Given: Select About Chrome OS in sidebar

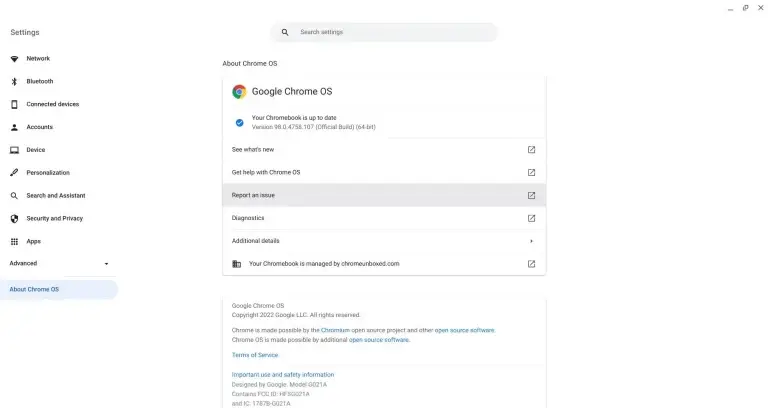Looking at the screenshot, I should 35,289.
